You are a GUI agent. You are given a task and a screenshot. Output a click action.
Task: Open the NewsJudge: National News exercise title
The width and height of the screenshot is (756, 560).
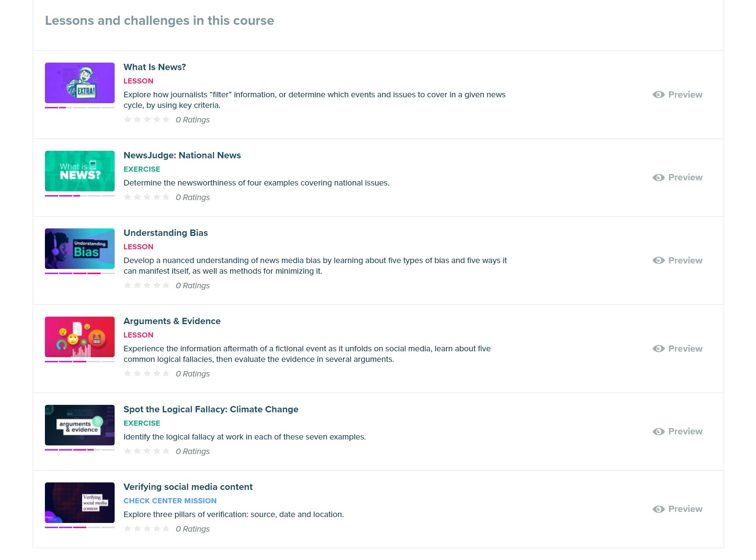tap(182, 156)
